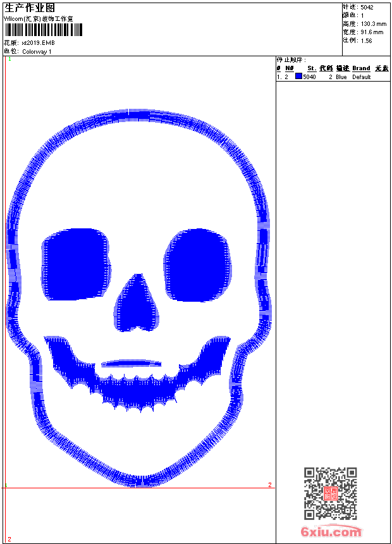The height and width of the screenshot is (544, 392).
Task: Click the 'Brand' column header
Action: coord(361,68)
